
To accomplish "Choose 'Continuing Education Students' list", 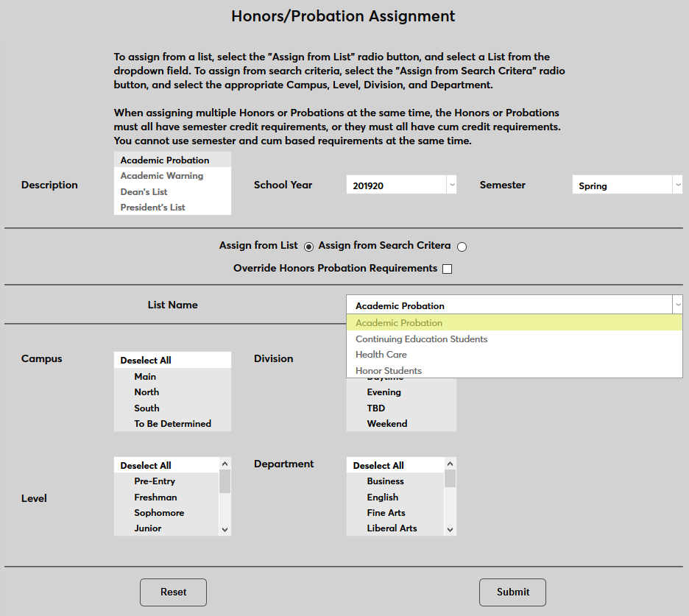I will tap(421, 339).
